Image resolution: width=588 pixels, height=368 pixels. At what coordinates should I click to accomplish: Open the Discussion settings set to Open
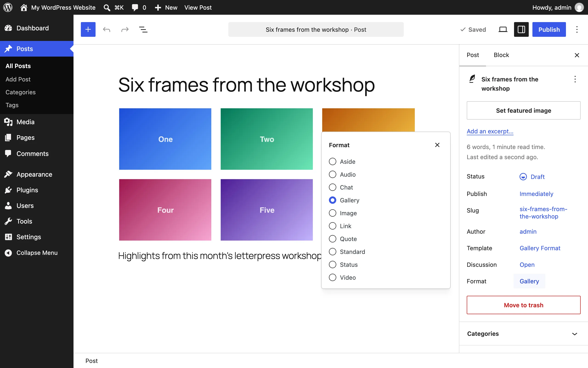tap(527, 265)
